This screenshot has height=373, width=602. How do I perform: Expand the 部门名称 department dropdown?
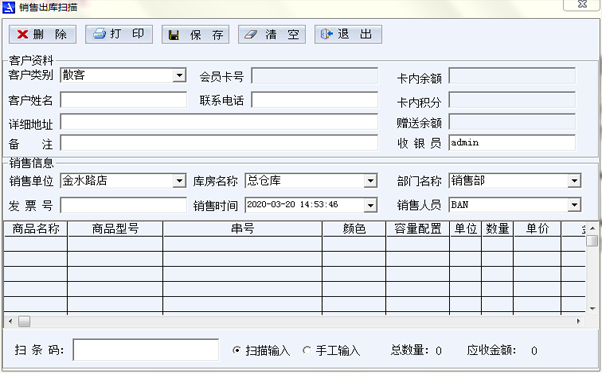[574, 181]
